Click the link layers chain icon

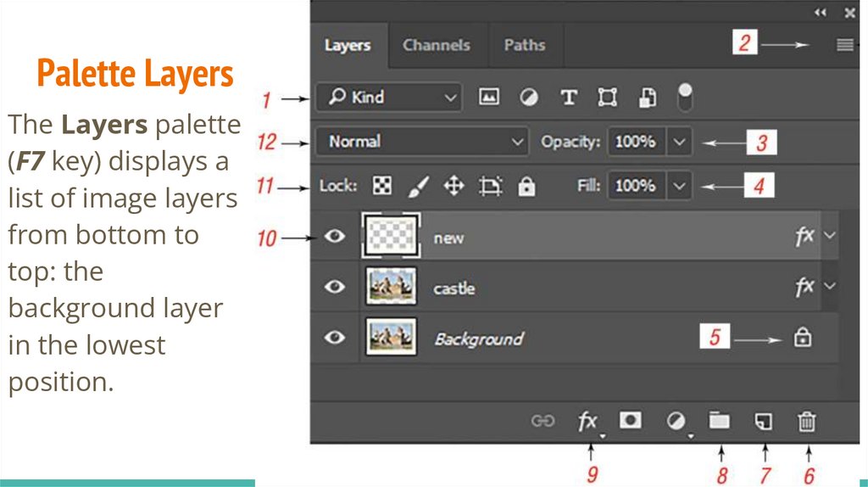point(542,420)
